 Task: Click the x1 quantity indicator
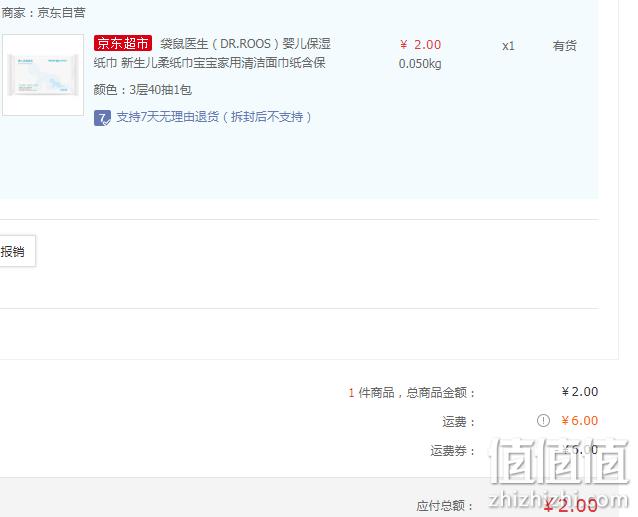click(508, 46)
